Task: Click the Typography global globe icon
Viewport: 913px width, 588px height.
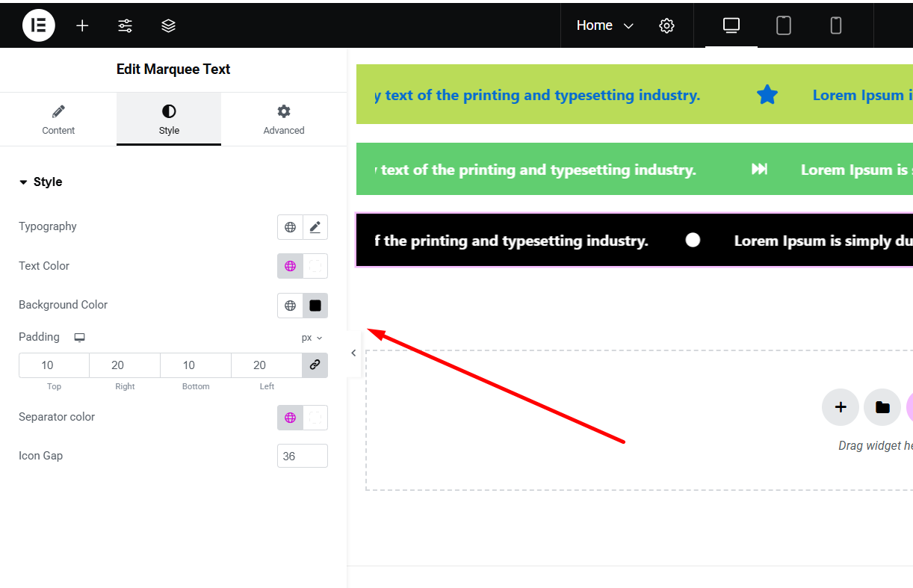Action: (290, 227)
